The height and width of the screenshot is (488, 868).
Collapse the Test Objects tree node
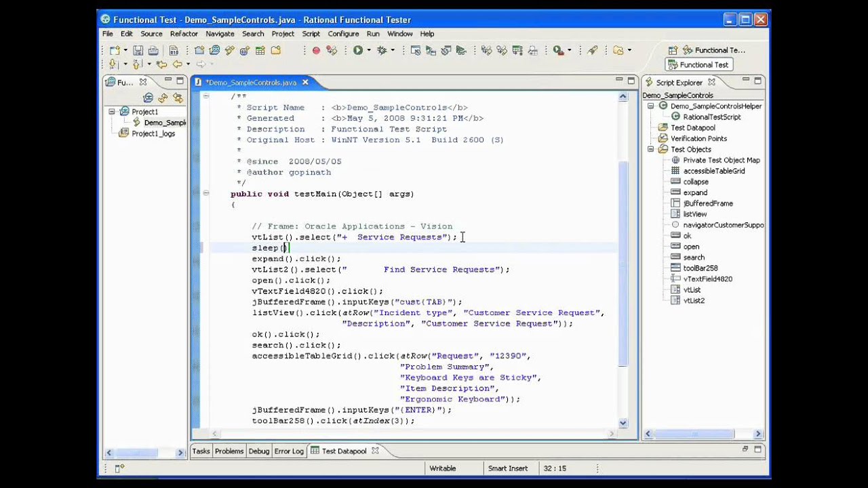pyautogui.click(x=650, y=149)
